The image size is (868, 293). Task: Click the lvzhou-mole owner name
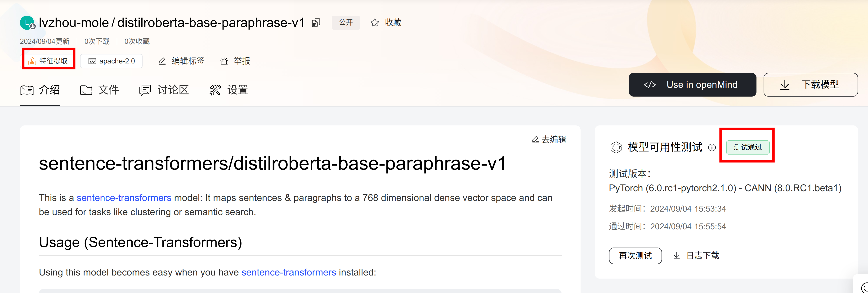[74, 22]
